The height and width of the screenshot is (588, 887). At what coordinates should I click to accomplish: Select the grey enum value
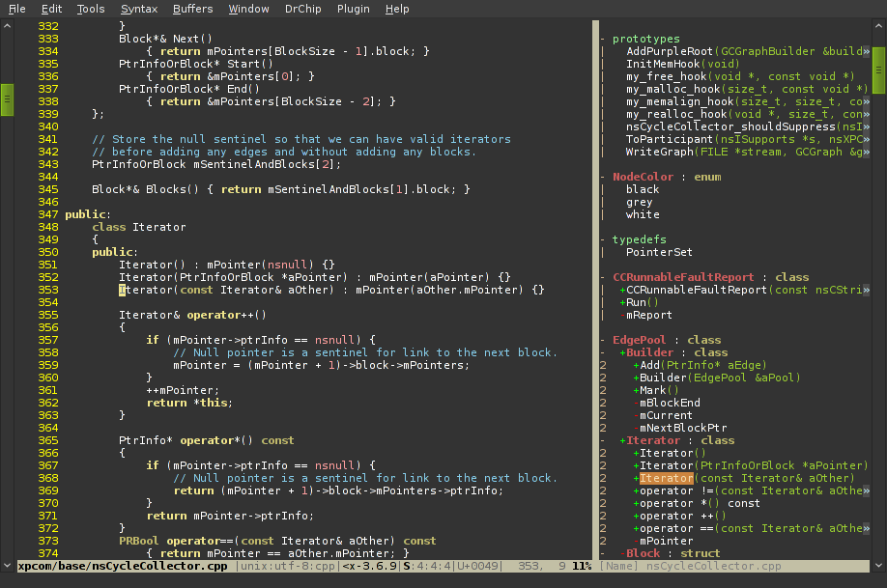(x=639, y=202)
